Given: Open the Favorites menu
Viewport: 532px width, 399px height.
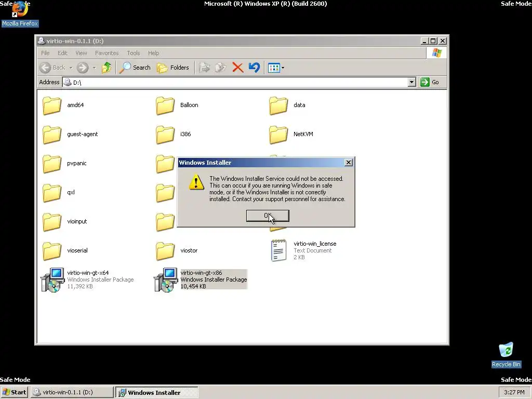Looking at the screenshot, I should click(x=107, y=53).
